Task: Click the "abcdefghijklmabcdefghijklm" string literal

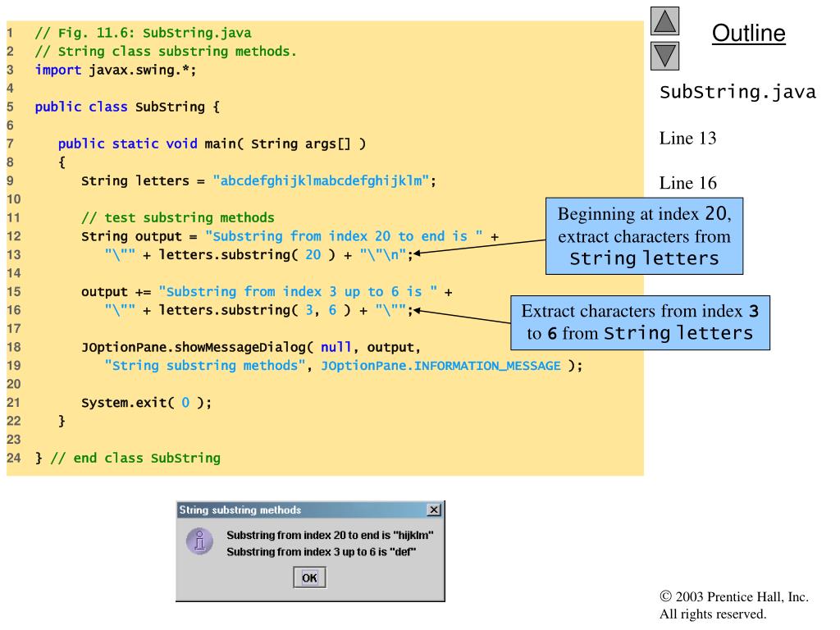Action: tap(321, 181)
